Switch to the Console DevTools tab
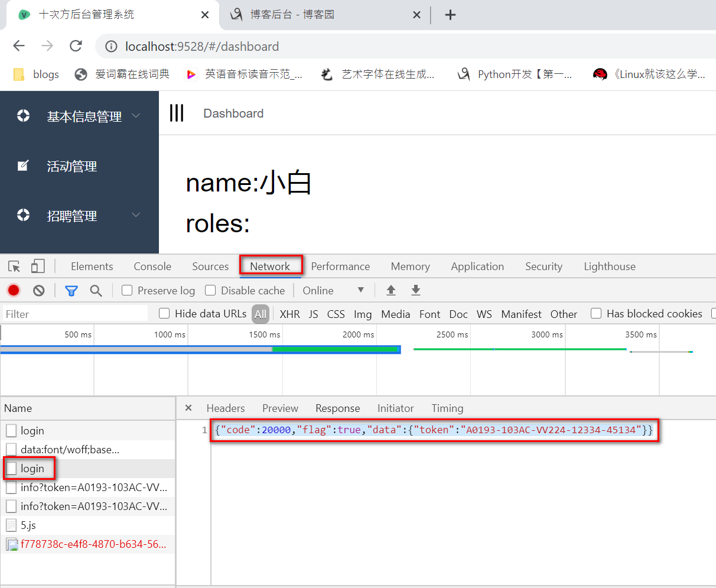This screenshot has width=716, height=588. tap(152, 267)
